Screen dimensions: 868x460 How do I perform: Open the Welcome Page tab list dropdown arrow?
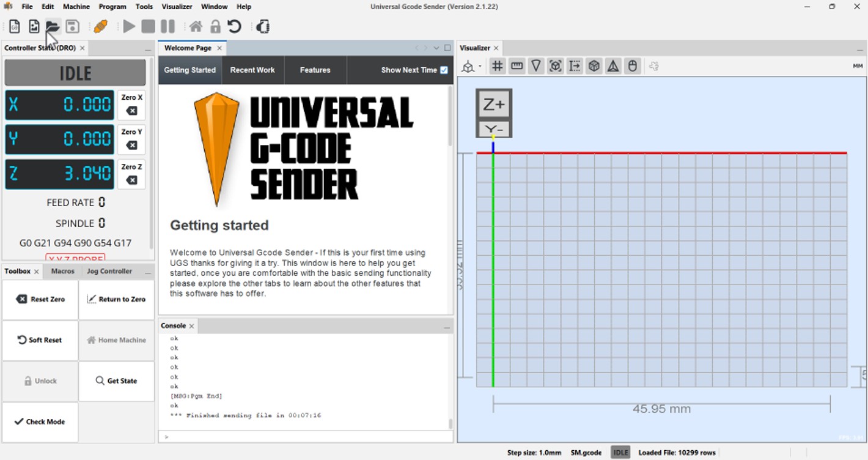pyautogui.click(x=436, y=48)
